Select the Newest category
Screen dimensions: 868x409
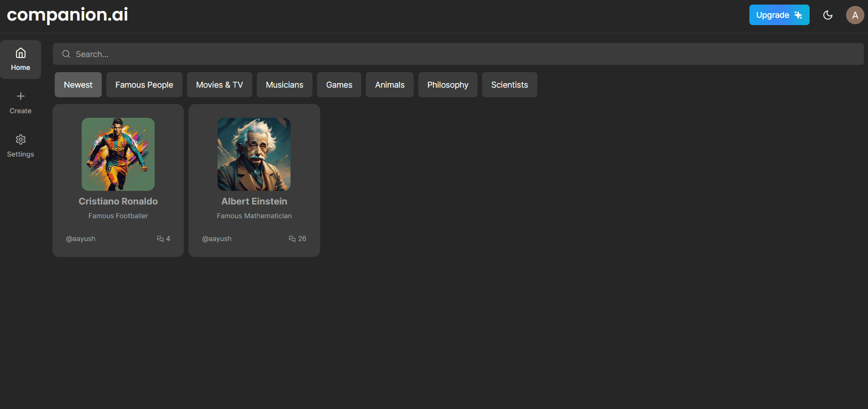coord(78,85)
